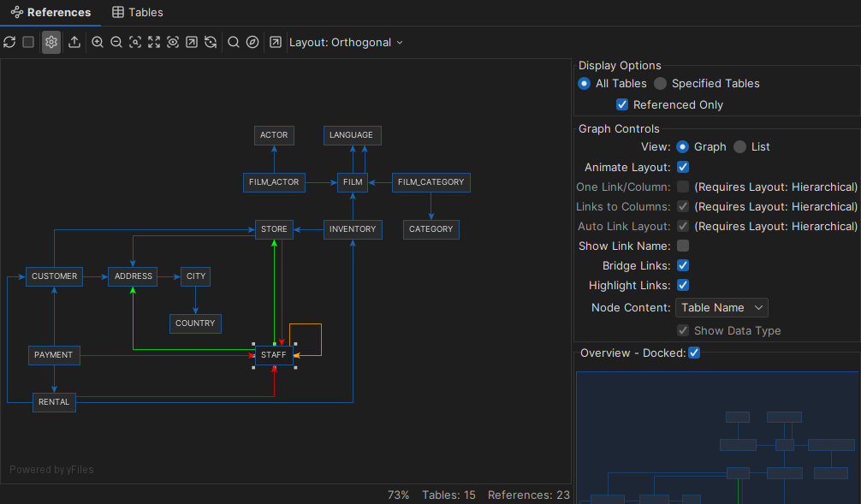The width and height of the screenshot is (861, 504).
Task: Open the Node Content dropdown
Action: [x=721, y=307]
